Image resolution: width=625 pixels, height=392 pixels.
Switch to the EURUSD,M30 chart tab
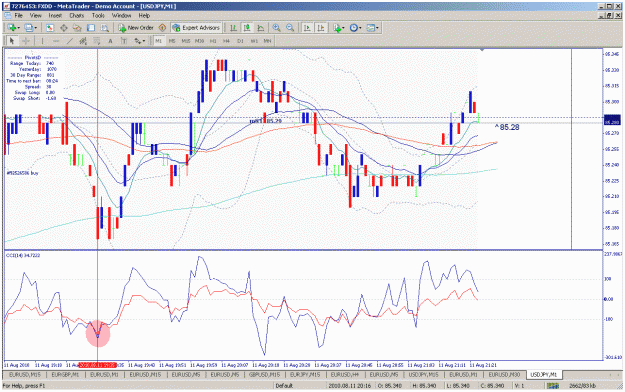click(x=504, y=375)
